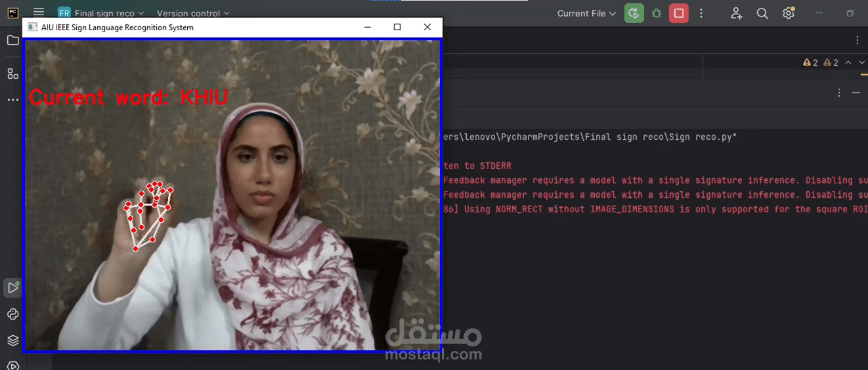Screen dimensions: 868x370
Task: Open the IDE settings gear icon
Action: point(789,13)
